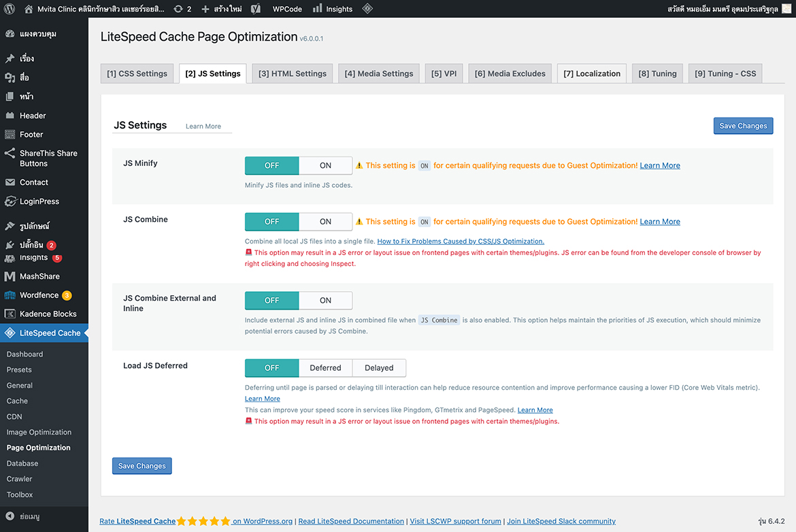Open the Tuning - CSS tab

coord(725,73)
